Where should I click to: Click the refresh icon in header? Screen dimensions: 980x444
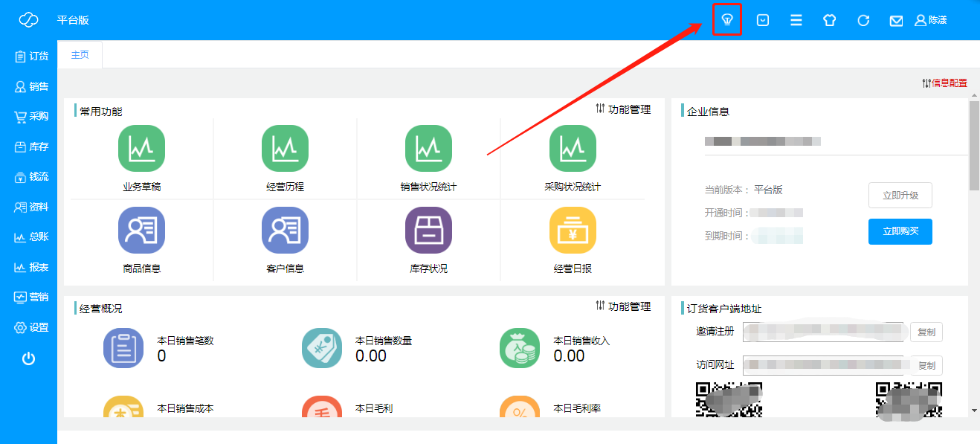[x=863, y=20]
